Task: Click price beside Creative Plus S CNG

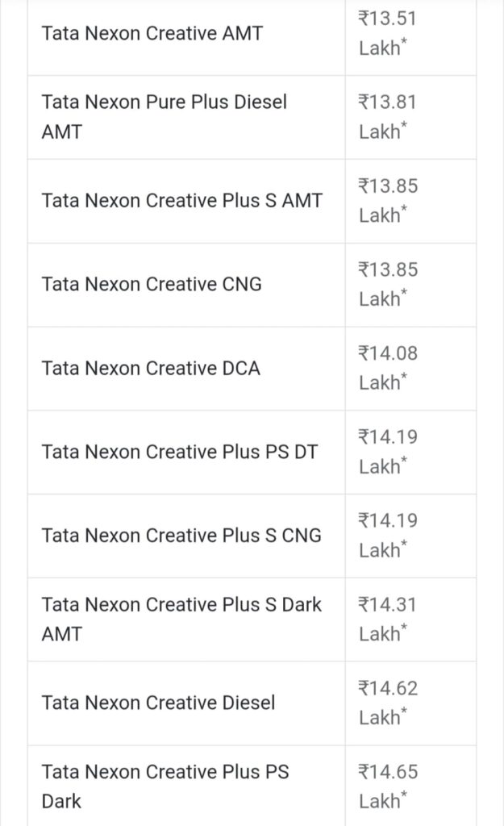Action: pyautogui.click(x=388, y=536)
